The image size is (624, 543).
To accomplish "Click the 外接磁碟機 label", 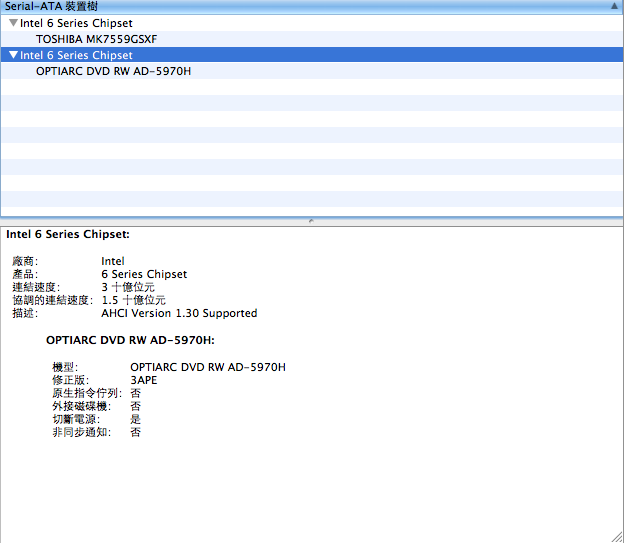I will (x=81, y=406).
